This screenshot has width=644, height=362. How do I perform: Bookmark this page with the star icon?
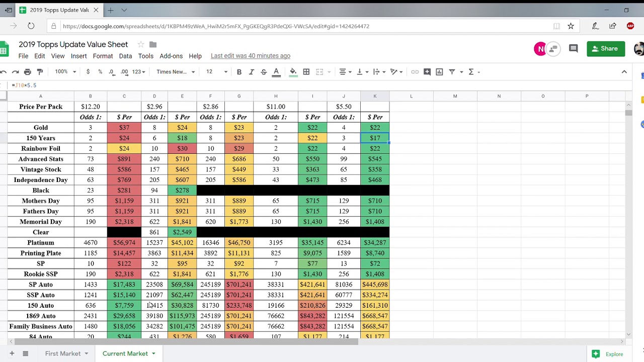tap(571, 26)
